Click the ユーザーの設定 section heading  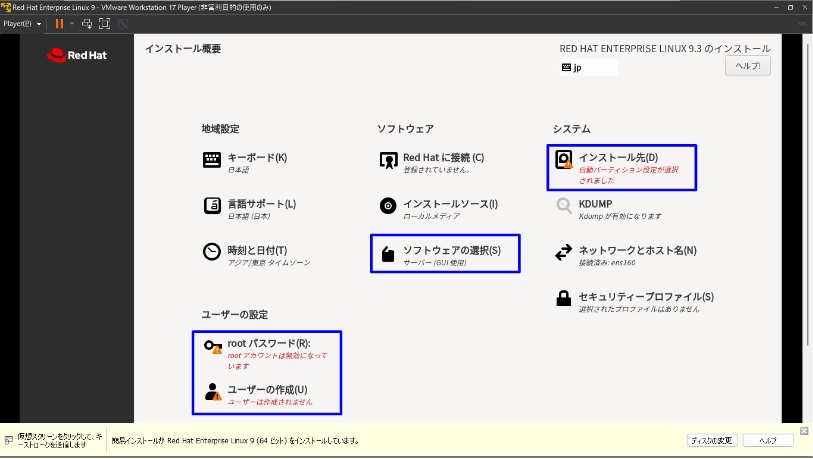click(x=235, y=314)
